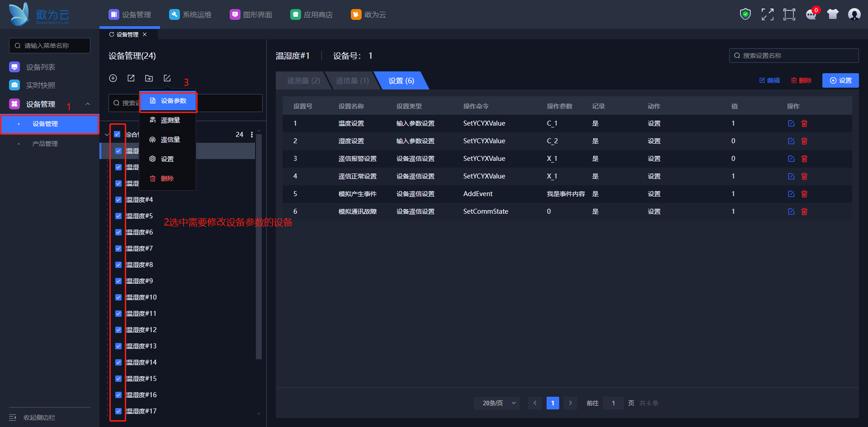
Task: Uncheck the 温湿度#4 checkbox
Action: pyautogui.click(x=118, y=200)
